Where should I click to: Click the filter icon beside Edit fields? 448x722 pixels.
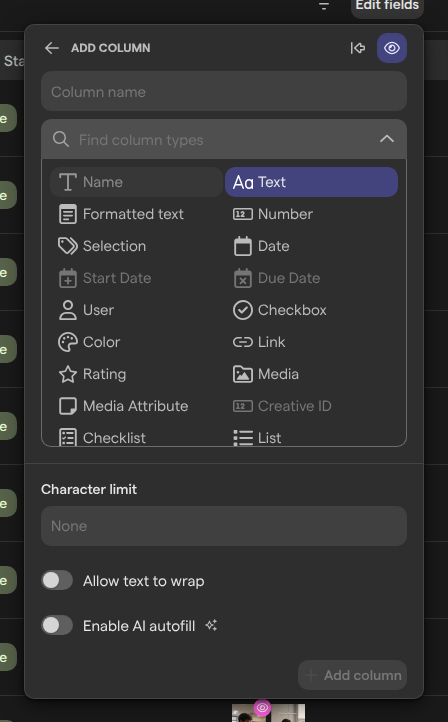click(x=324, y=6)
